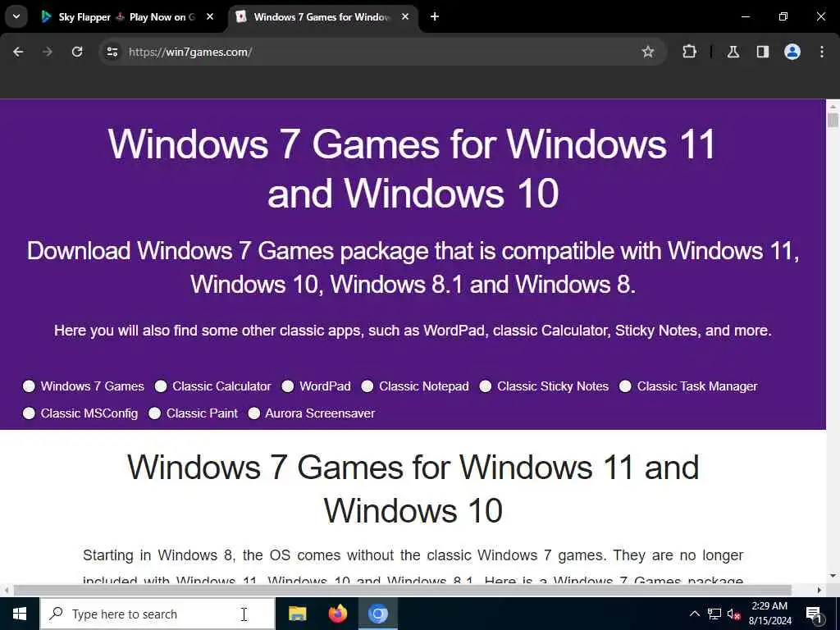Image resolution: width=840 pixels, height=630 pixels.
Task: Open the Extensions puzzle icon
Action: click(689, 52)
